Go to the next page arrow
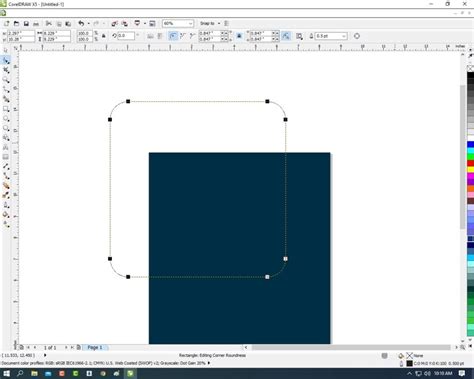Image resolution: width=474 pixels, height=379 pixels. point(66,347)
